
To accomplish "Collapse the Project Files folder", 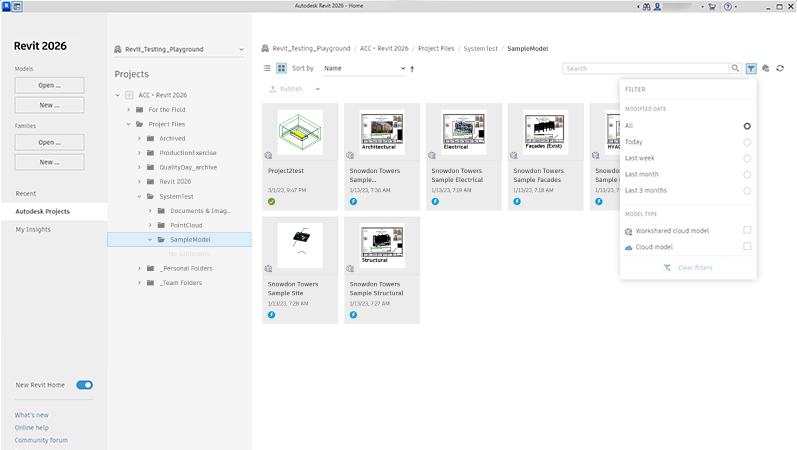I will click(x=129, y=124).
